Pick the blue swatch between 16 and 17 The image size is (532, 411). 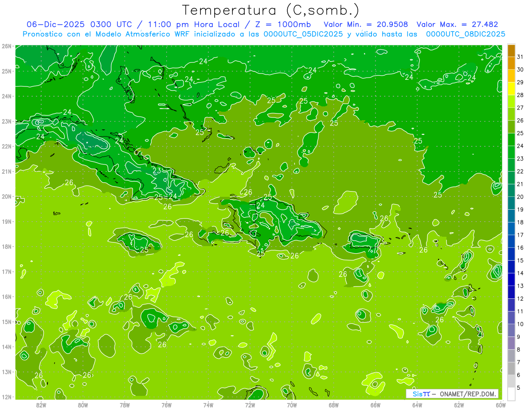click(511, 241)
